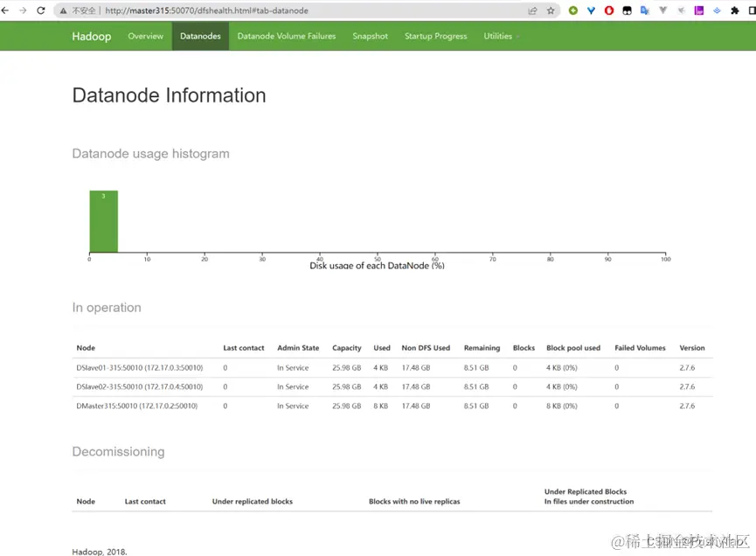Click In files under construction header
The image size is (756, 556).
589,502
